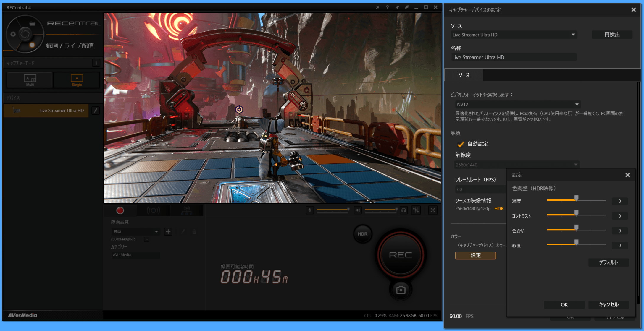Start recording with the REC button
Image resolution: width=644 pixels, height=331 pixels.
click(x=401, y=255)
